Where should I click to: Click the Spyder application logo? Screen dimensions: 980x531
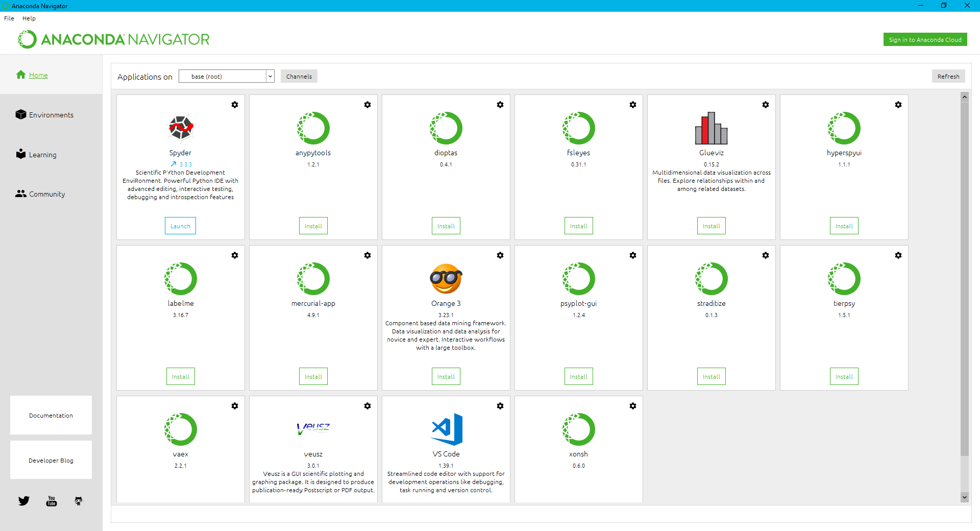tap(181, 128)
